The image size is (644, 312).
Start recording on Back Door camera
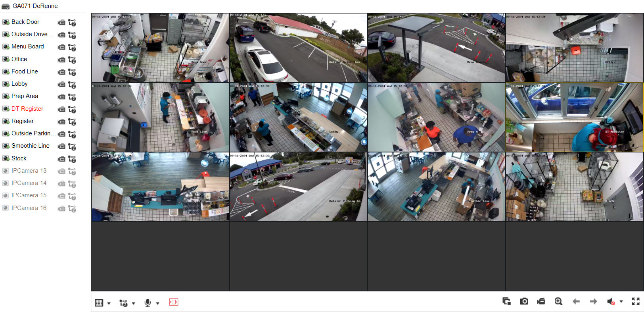click(x=61, y=23)
